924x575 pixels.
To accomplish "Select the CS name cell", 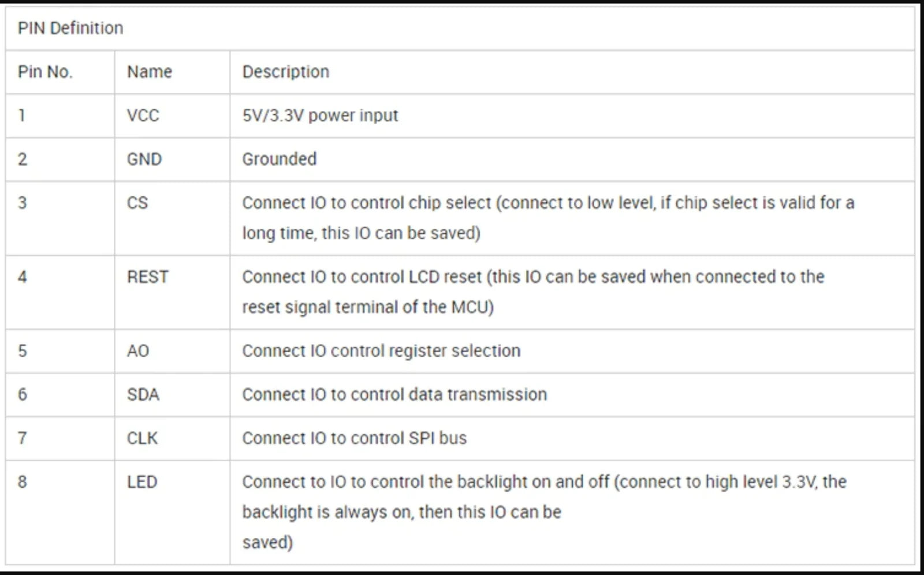I will click(137, 203).
